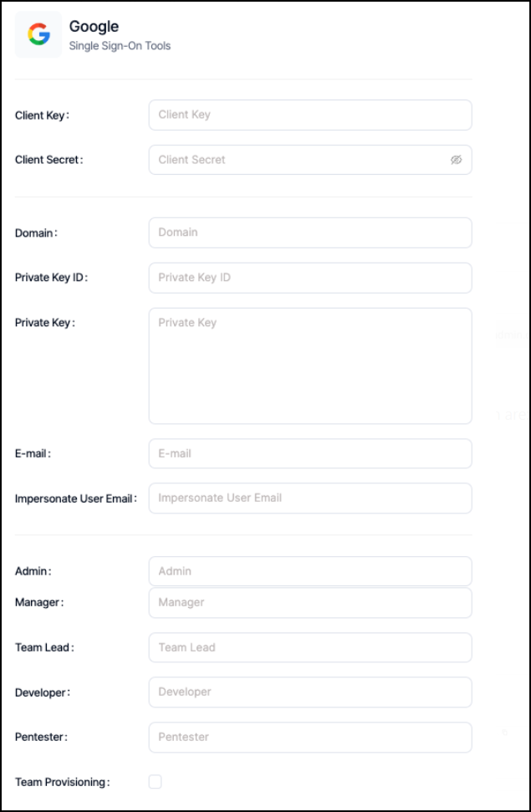
Task: Click the Google heading title
Action: [94, 28]
